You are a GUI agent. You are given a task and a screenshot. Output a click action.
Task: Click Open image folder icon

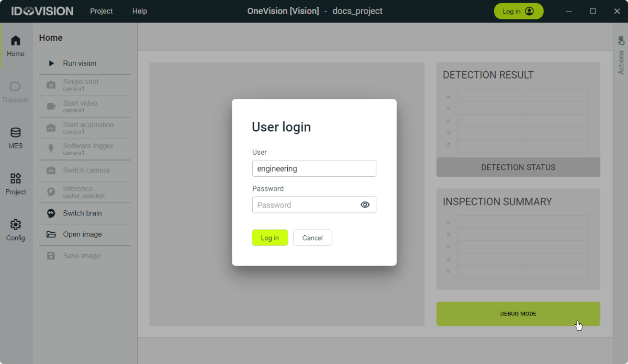51,234
